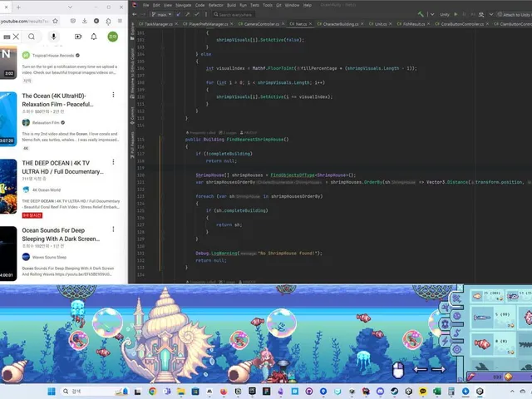The image size is (532, 399).
Task: Close the TaskManager.cs editor tab
Action: 177,24
